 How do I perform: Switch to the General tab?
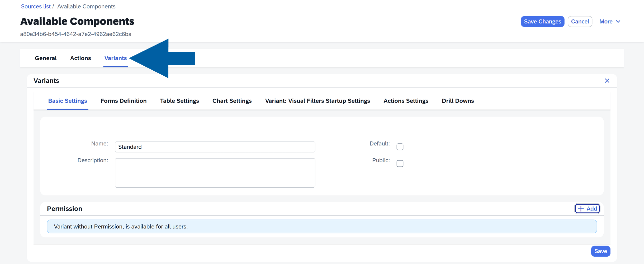[x=46, y=58]
